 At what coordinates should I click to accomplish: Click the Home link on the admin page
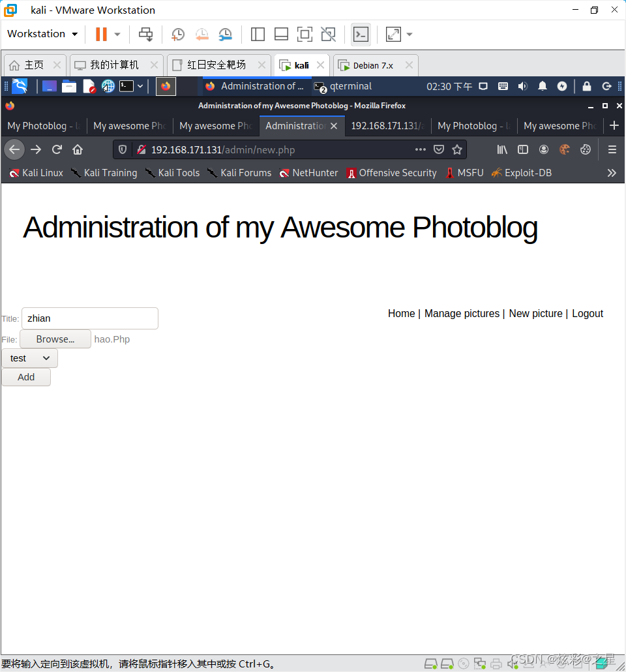click(x=402, y=314)
